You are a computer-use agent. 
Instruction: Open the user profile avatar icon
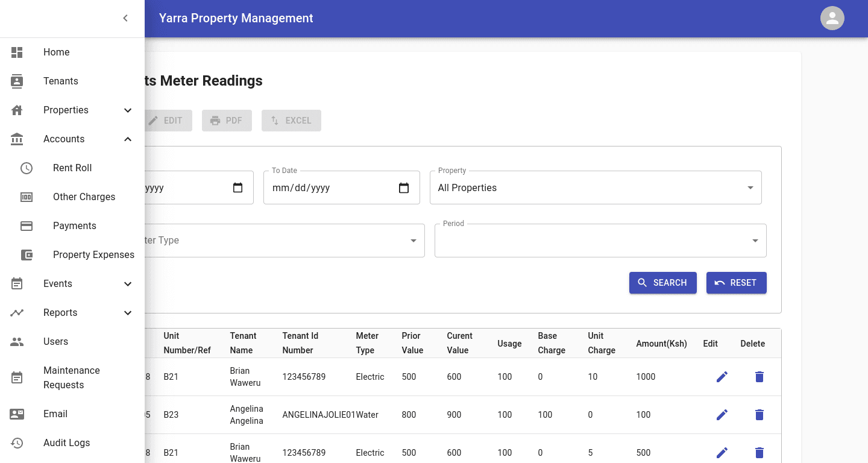(832, 18)
